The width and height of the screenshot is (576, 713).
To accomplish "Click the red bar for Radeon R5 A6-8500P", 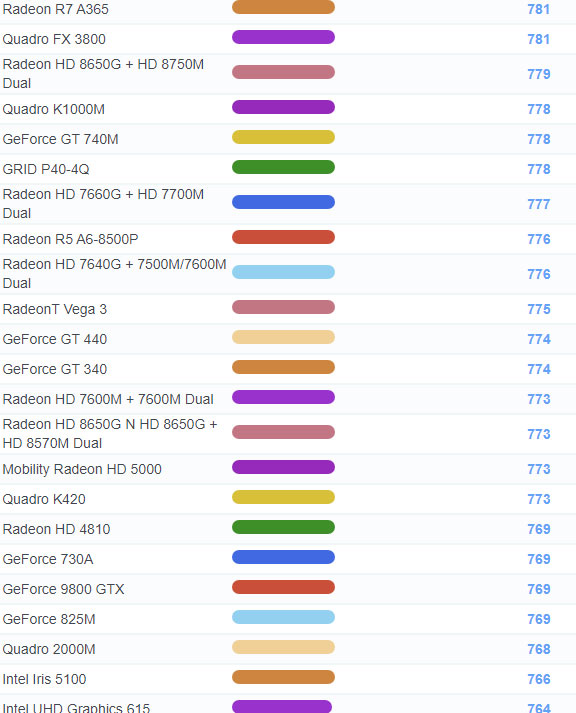I will coord(283,237).
